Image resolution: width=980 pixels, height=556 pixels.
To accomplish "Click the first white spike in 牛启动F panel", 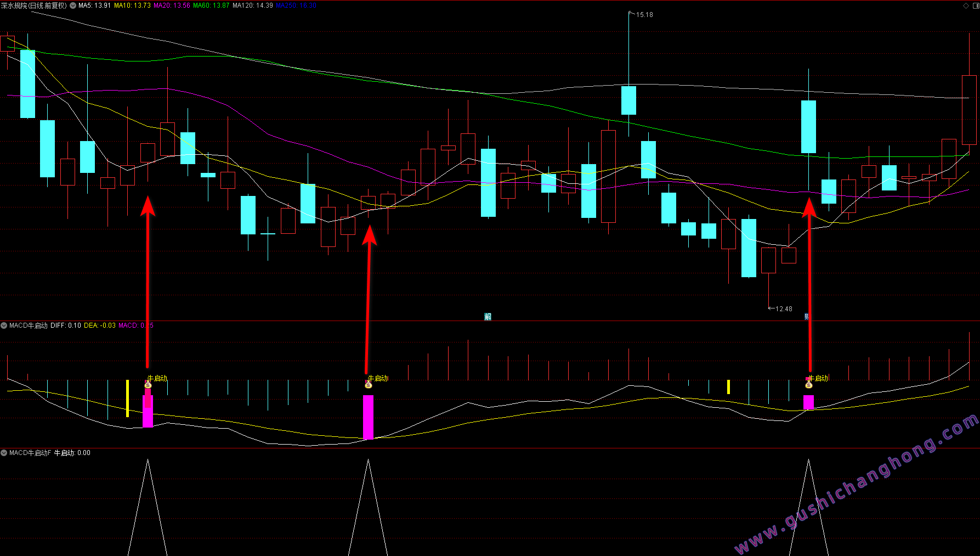I will coord(148,507).
